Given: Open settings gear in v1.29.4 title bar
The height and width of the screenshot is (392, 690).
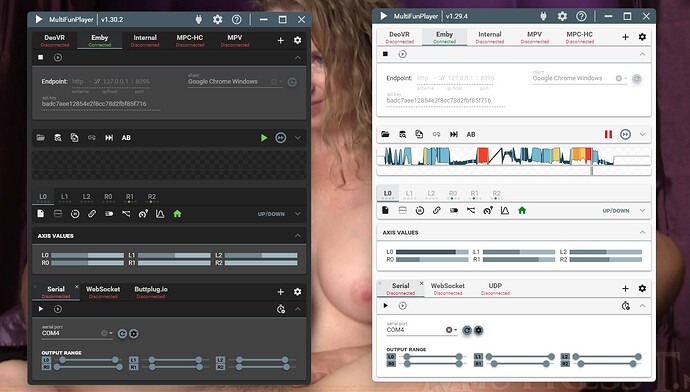Looking at the screenshot, I should tap(562, 16).
